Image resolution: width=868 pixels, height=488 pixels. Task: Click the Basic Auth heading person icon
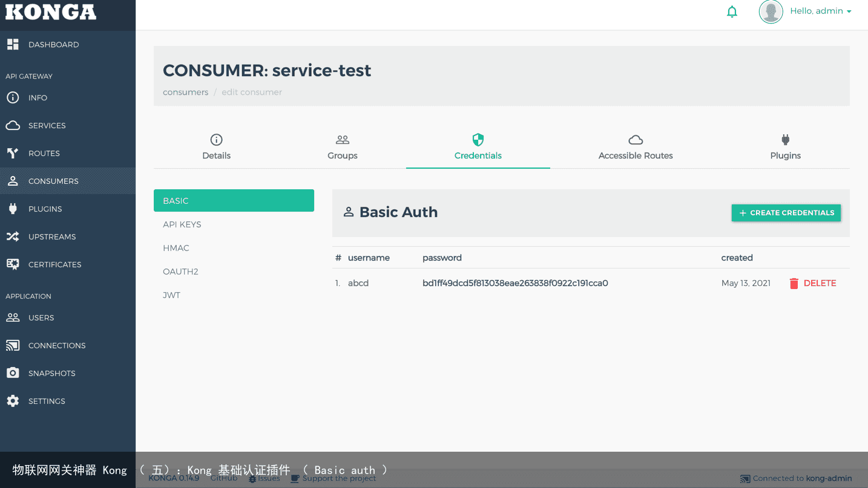[348, 212]
